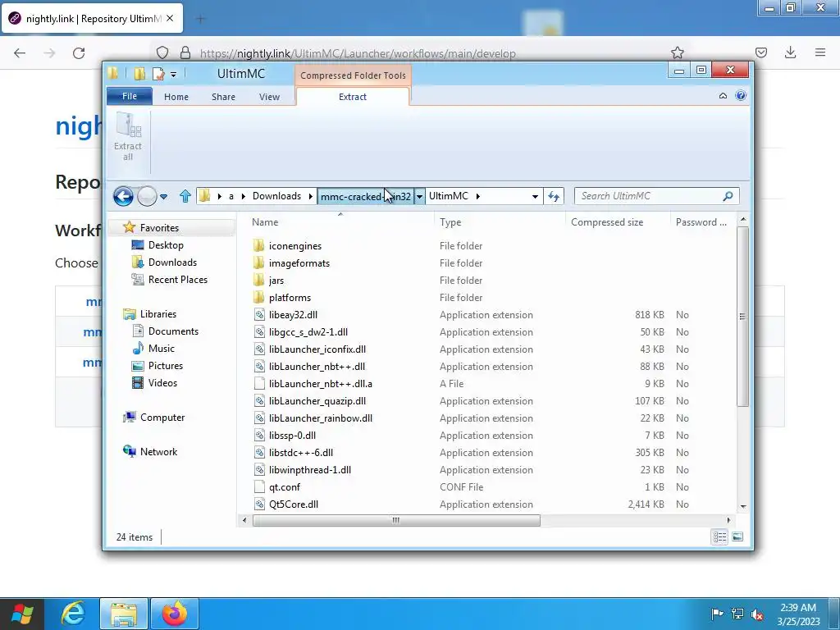Click mmc-cracked-win32 breadcrumb segment

pos(366,197)
